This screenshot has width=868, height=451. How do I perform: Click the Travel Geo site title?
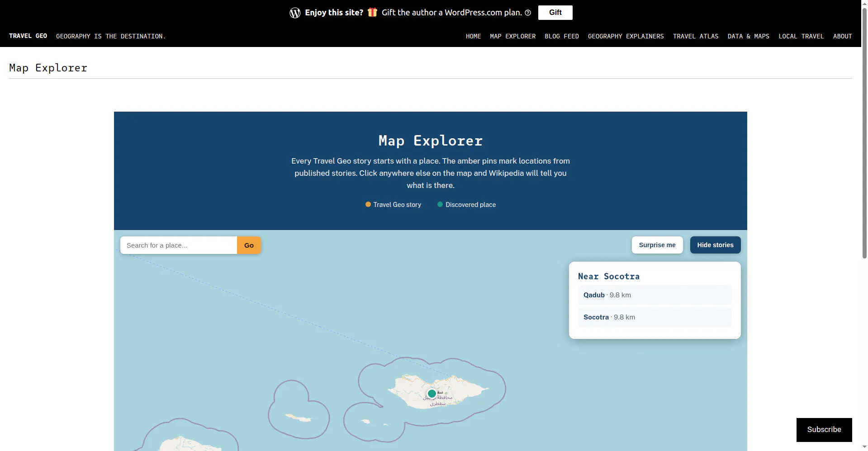(x=28, y=36)
